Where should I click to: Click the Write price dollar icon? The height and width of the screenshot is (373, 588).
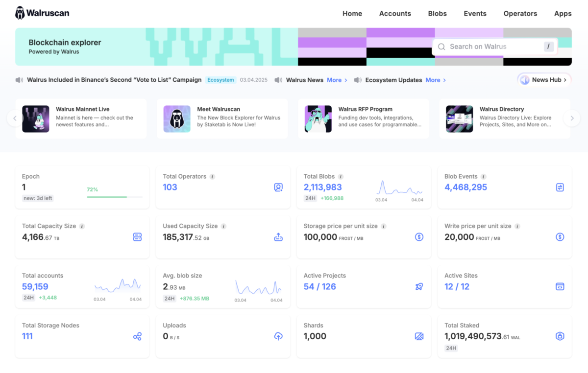(560, 237)
